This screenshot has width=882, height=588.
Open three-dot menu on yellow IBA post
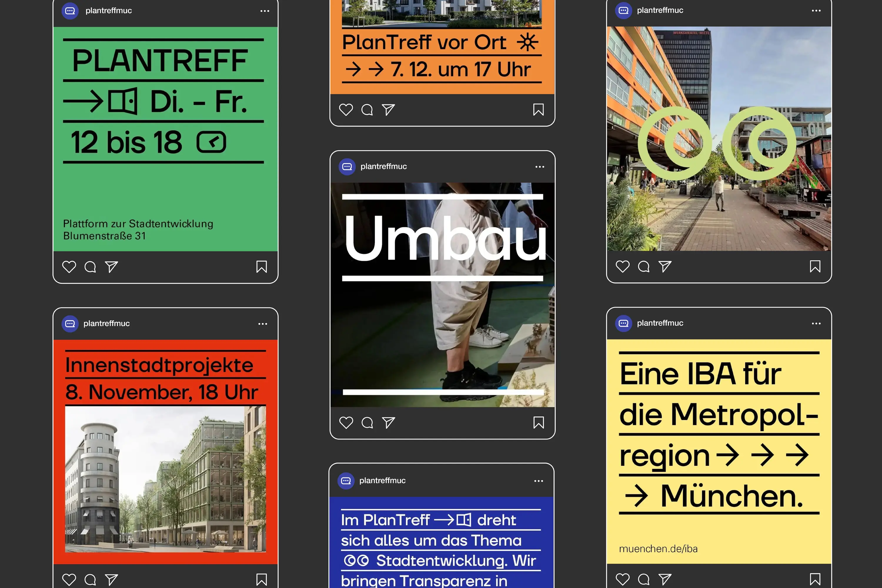816,323
